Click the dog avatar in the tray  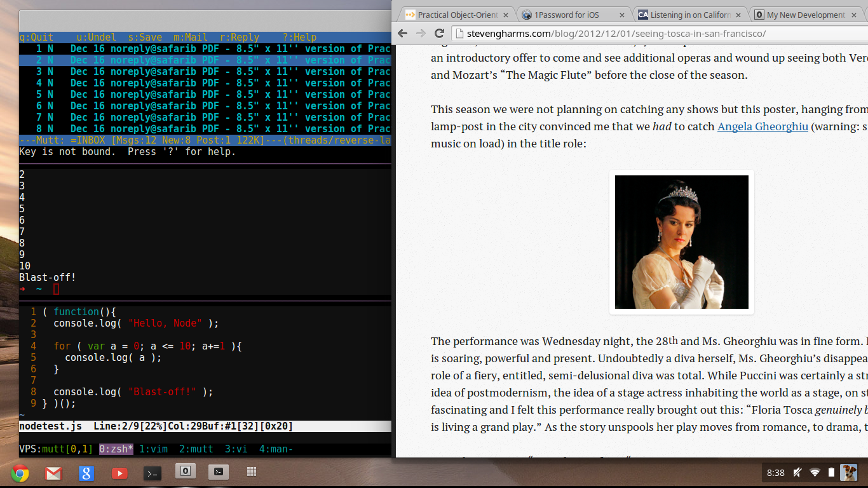tap(848, 472)
